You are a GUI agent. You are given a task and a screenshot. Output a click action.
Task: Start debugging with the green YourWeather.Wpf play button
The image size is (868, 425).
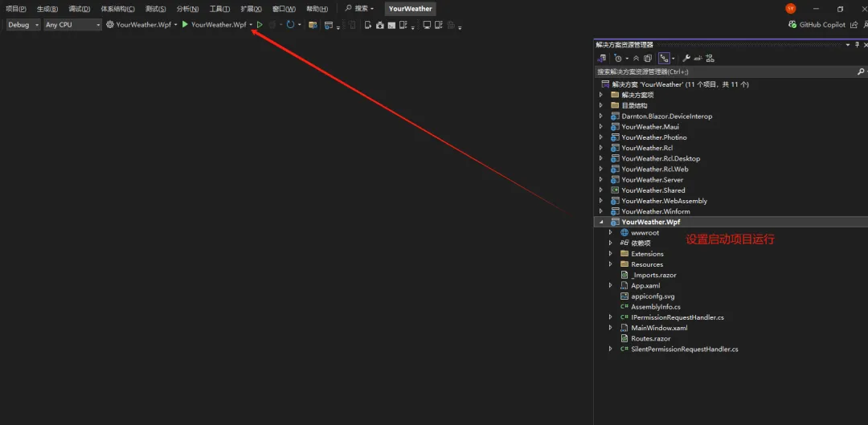214,25
